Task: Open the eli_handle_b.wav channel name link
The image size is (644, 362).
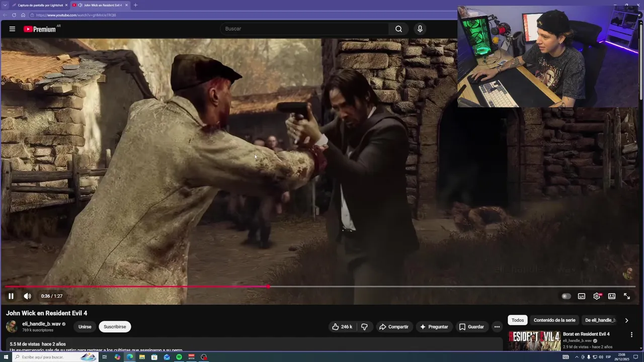Action: pyautogui.click(x=41, y=324)
